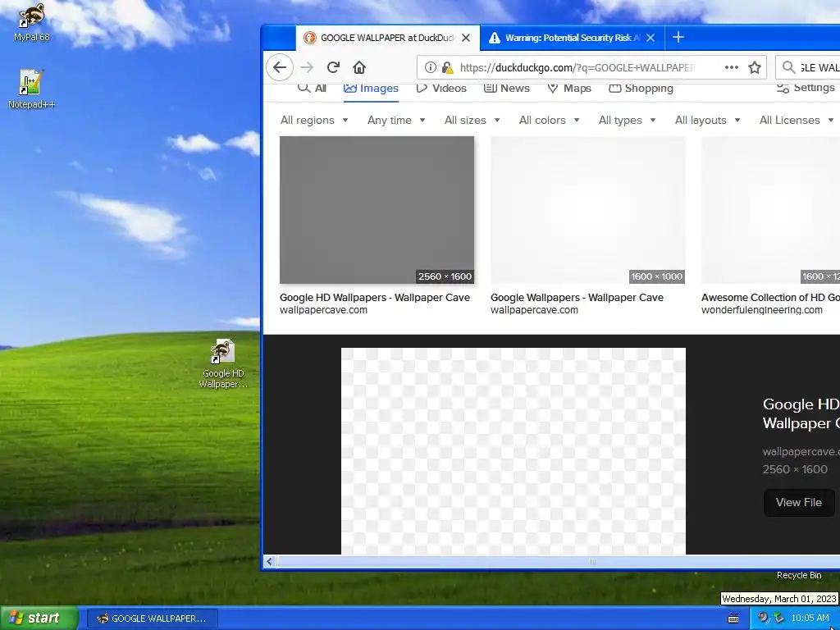Screen dimensions: 840x630
Task: Go to the browser home page
Action: [359, 67]
